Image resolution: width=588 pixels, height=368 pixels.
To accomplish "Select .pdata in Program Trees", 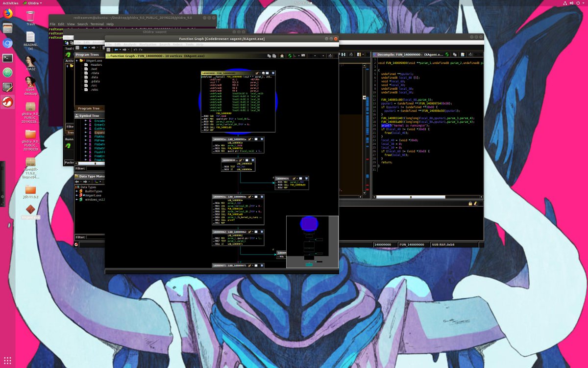I will pos(95,81).
